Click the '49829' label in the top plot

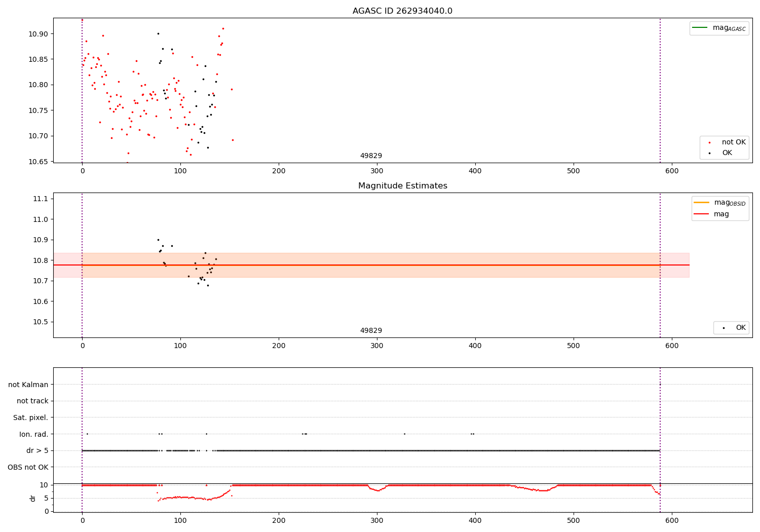pyautogui.click(x=371, y=156)
